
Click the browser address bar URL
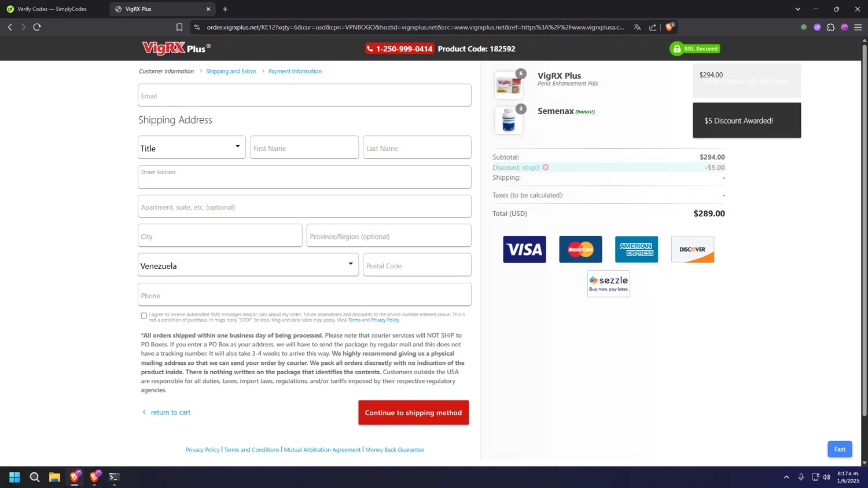coord(415,27)
